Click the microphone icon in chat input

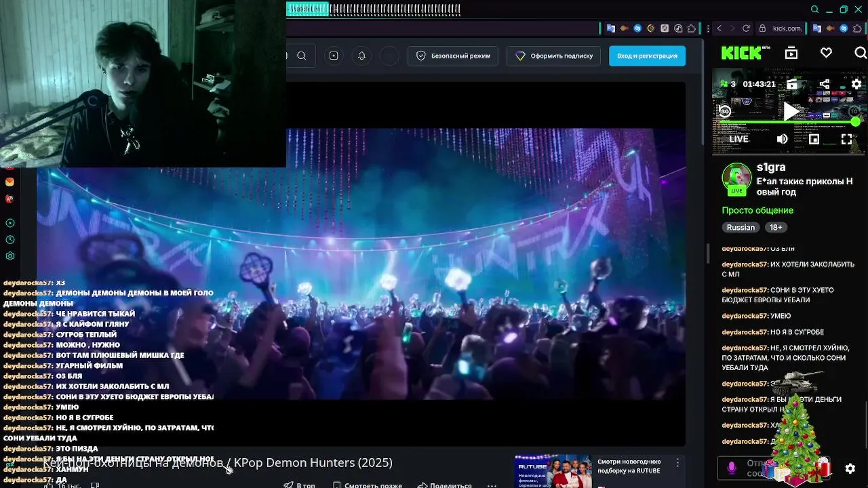(732, 468)
